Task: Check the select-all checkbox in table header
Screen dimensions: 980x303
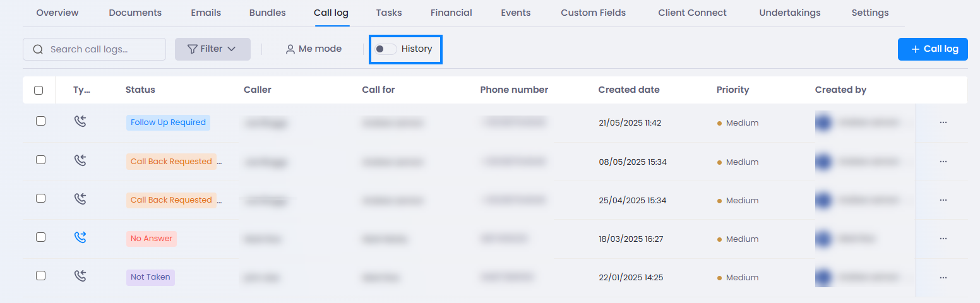Action: pyautogui.click(x=39, y=90)
